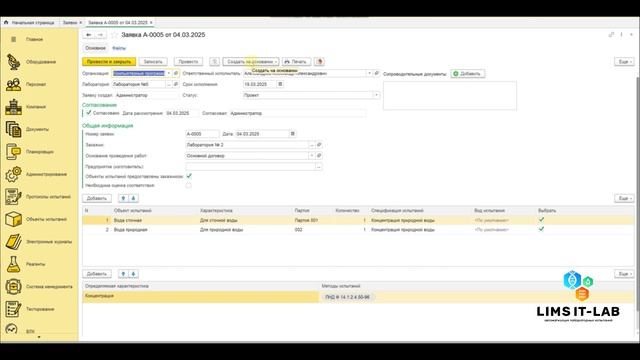Open the Статус dropdown showing Проект
640x360 pixels.
376,95
